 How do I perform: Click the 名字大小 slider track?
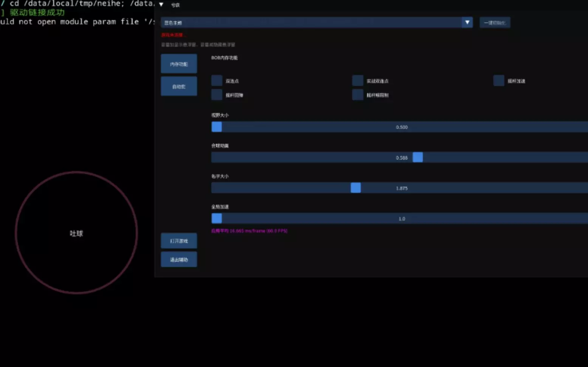(x=400, y=188)
